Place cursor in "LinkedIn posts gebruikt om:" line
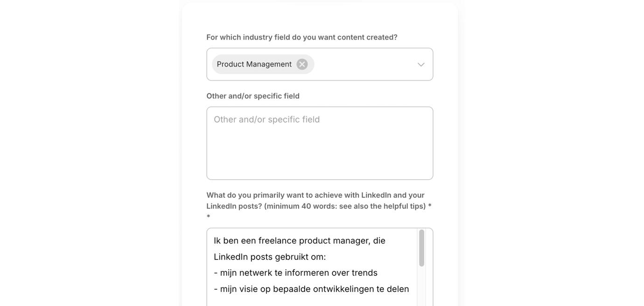The width and height of the screenshot is (644, 306). coord(270,257)
